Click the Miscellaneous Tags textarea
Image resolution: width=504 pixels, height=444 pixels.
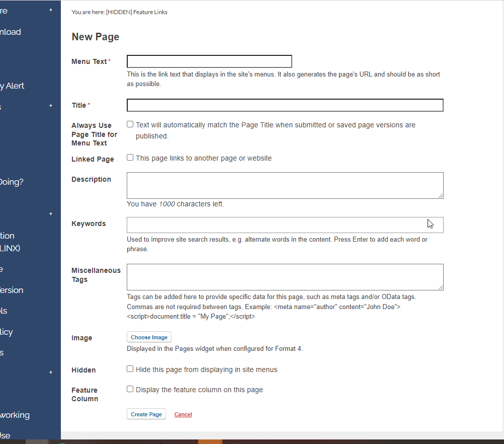coord(285,277)
